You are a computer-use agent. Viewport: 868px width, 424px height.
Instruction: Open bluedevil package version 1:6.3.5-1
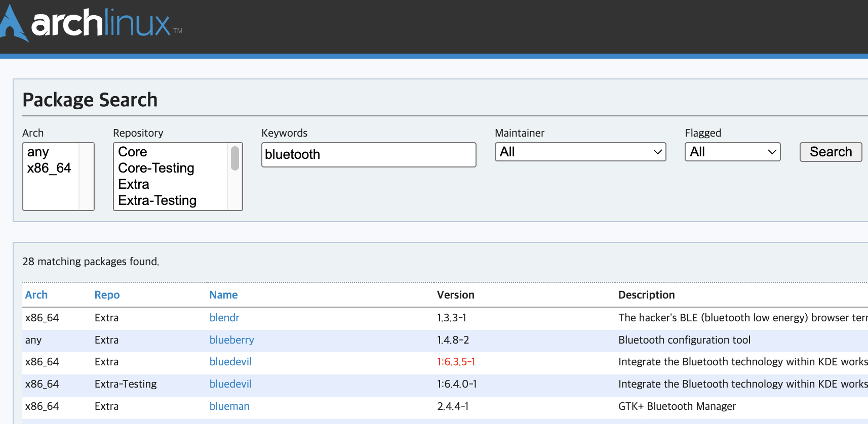pos(230,362)
